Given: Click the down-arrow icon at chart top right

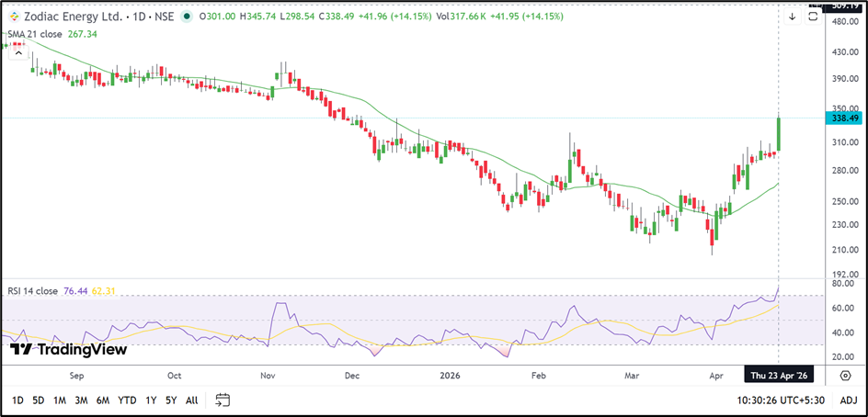Looking at the screenshot, I should coord(793,17).
